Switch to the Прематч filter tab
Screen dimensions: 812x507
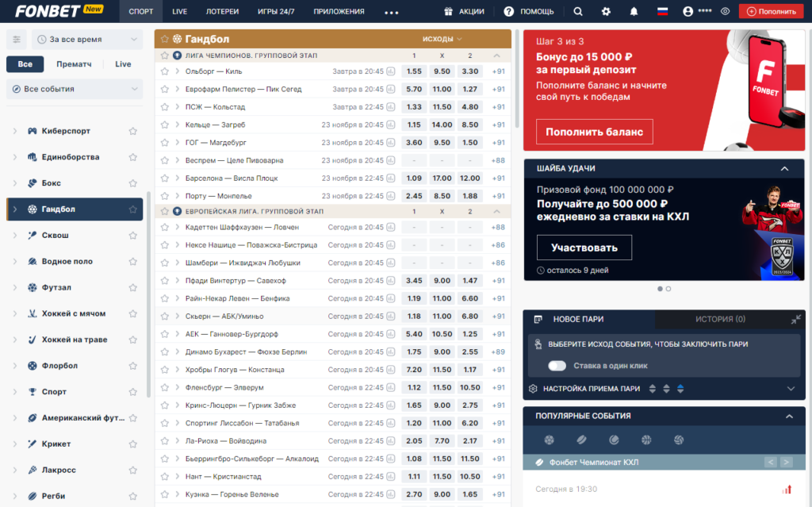(74, 64)
